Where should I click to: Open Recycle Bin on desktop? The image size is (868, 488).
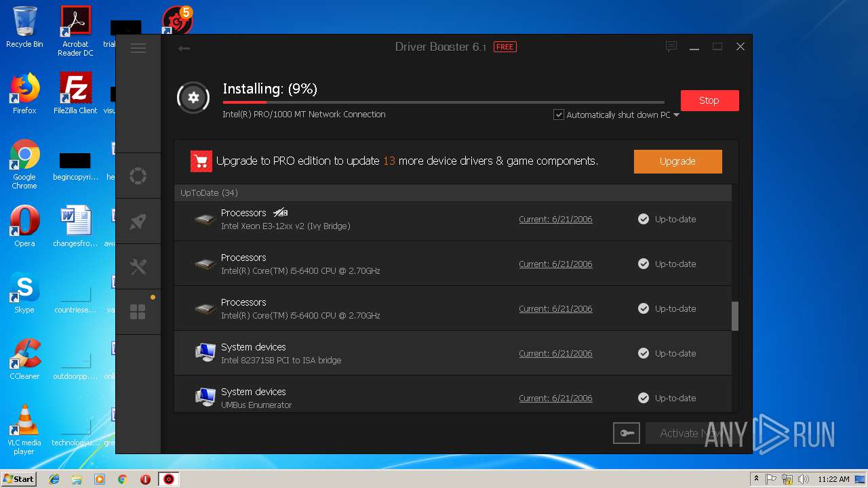[24, 28]
